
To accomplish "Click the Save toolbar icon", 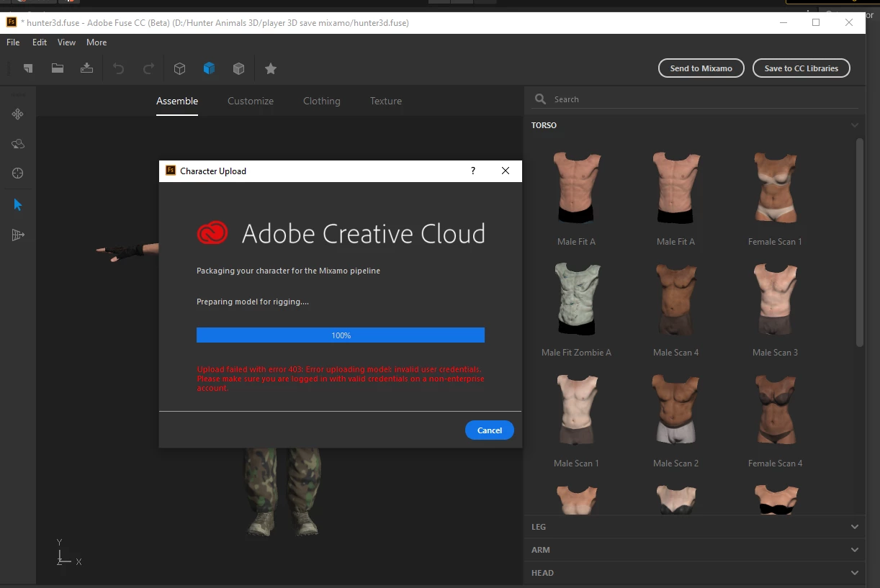I will point(86,68).
